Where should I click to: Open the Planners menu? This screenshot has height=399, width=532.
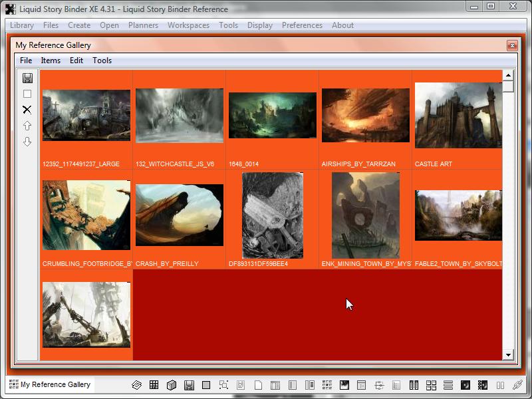coord(143,25)
